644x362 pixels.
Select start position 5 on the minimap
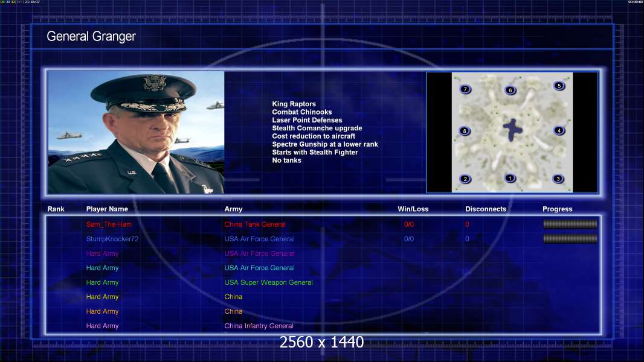[559, 86]
